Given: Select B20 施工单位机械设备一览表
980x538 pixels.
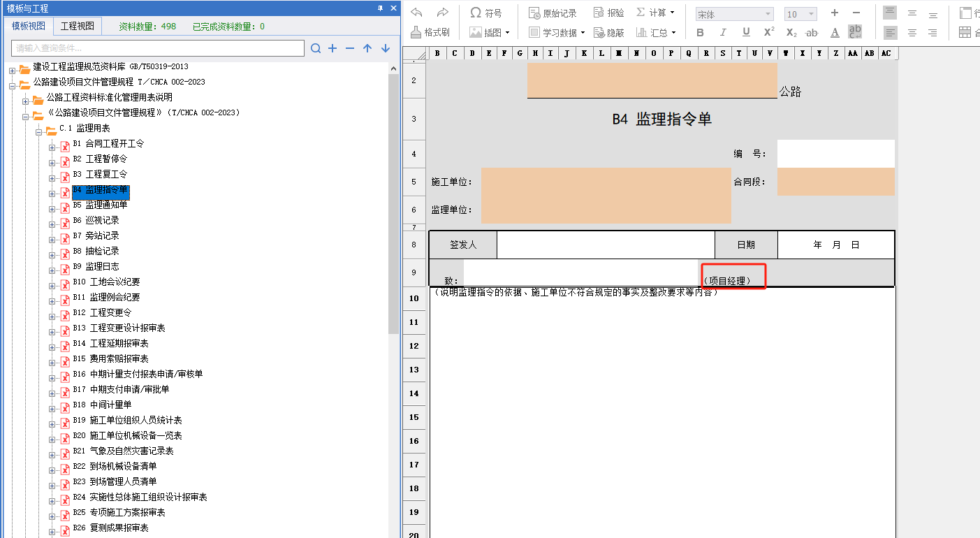Looking at the screenshot, I should click(x=127, y=435).
